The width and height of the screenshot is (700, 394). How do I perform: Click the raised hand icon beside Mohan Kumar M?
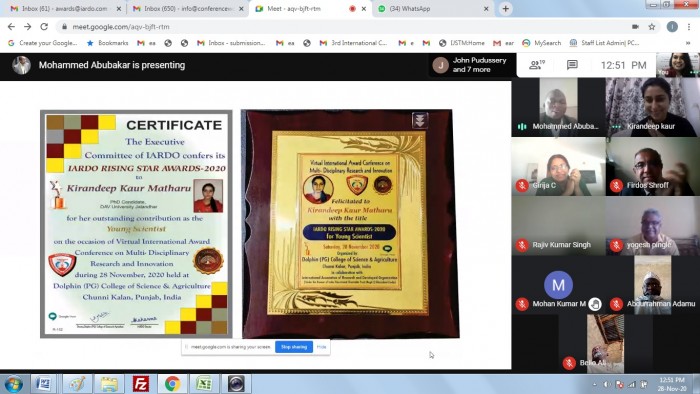[594, 304]
